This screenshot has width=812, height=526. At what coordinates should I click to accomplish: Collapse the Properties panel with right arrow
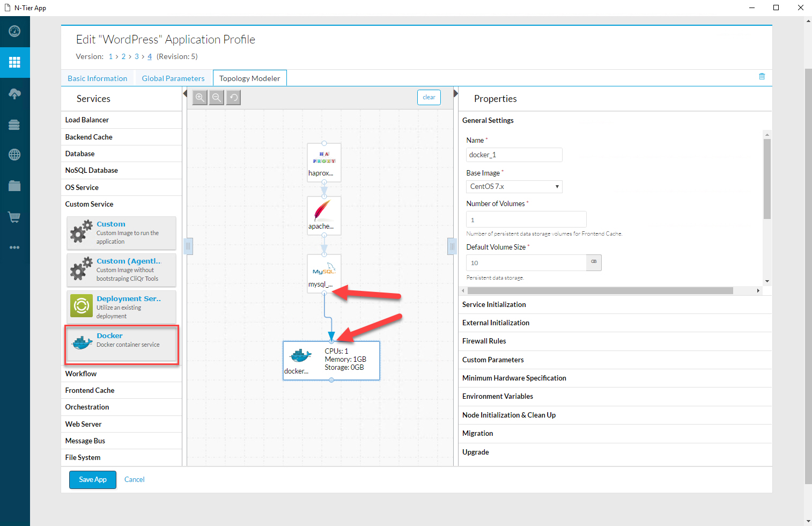(x=456, y=93)
